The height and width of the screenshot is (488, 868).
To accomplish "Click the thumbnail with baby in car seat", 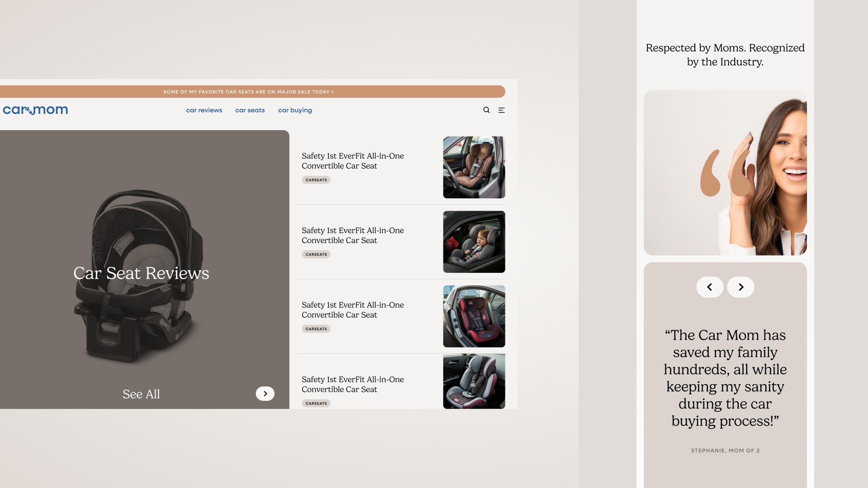I will click(x=474, y=242).
